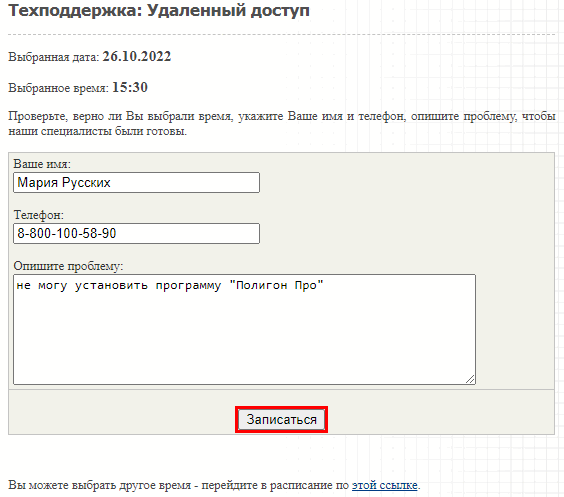Focus the Телефон input field

tap(136, 233)
